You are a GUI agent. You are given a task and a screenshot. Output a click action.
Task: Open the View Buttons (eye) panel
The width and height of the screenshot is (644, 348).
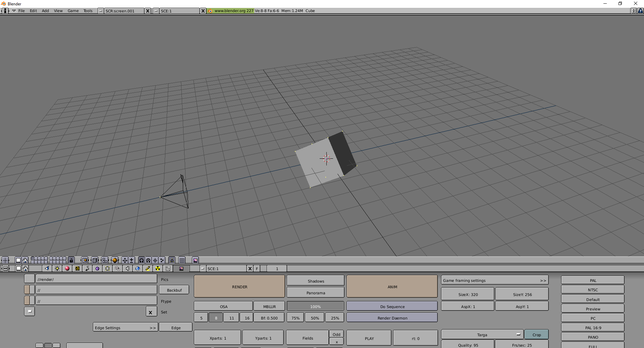click(47, 268)
